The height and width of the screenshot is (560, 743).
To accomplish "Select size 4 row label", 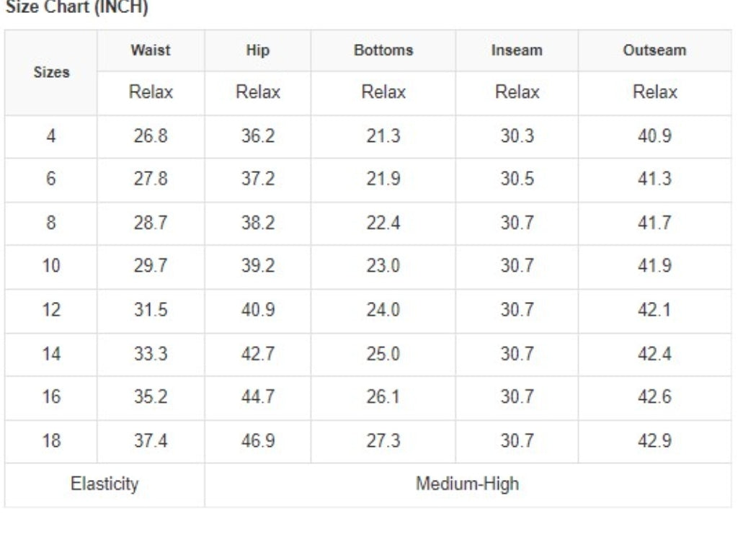I will coord(50,136).
